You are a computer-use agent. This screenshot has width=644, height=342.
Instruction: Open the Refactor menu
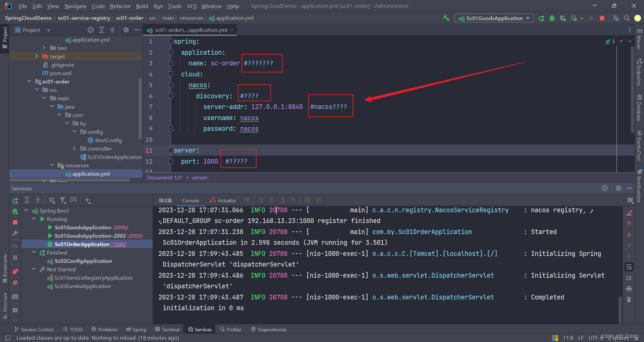(120, 6)
